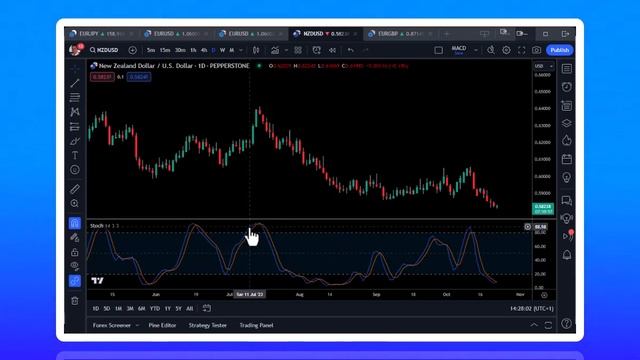
Task: Open the alerts clock panel icon
Action: [x=567, y=87]
